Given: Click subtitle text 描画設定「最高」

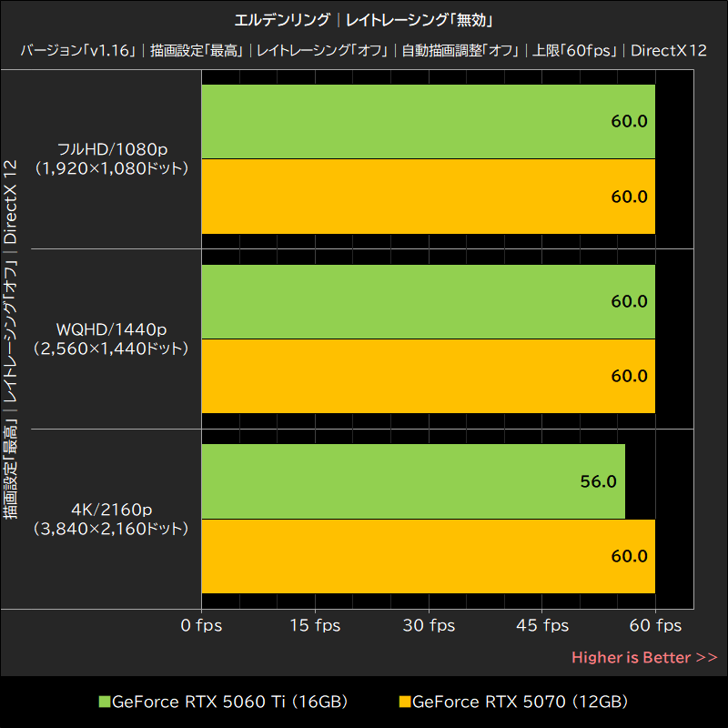Looking at the screenshot, I should (197, 50).
